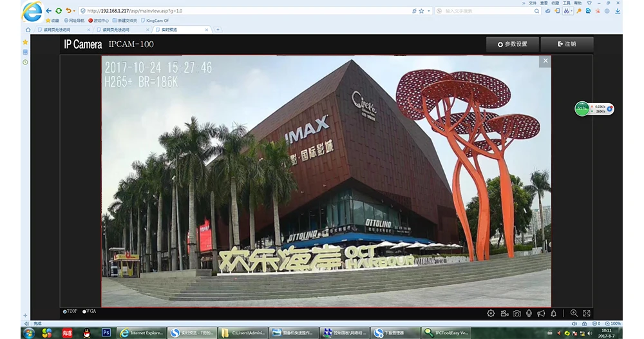Refresh the page with green reload icon

[59, 11]
